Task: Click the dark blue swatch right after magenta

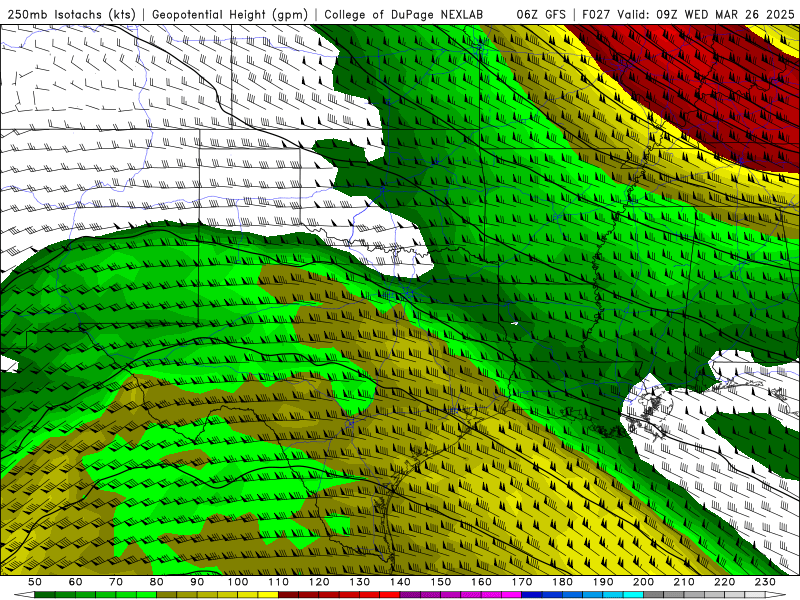Action: tap(532, 594)
